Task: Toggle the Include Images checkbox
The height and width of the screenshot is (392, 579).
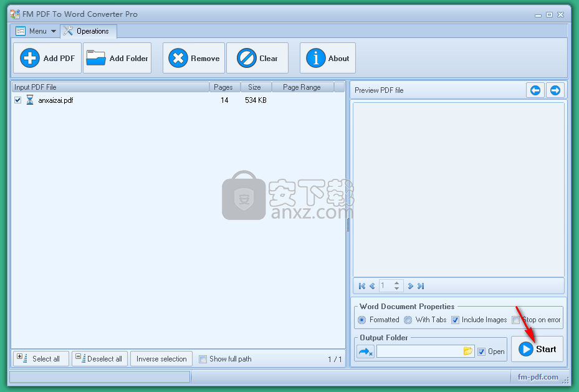Action: [x=456, y=320]
